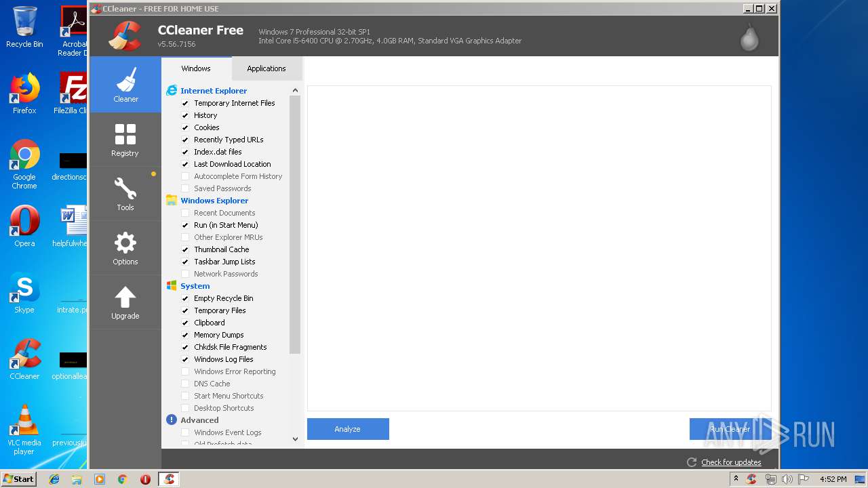The image size is (868, 488).
Task: Select Windows Explorer category heading
Action: point(214,201)
